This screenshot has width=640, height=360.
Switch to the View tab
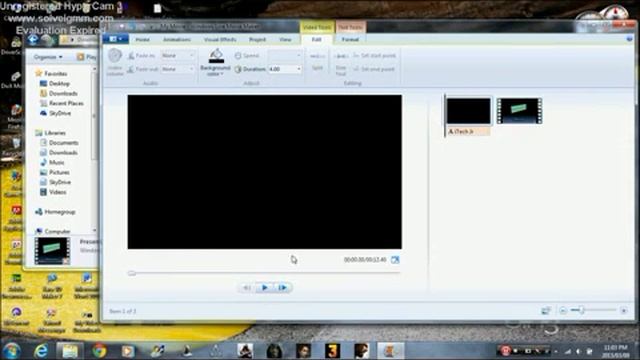(x=285, y=39)
